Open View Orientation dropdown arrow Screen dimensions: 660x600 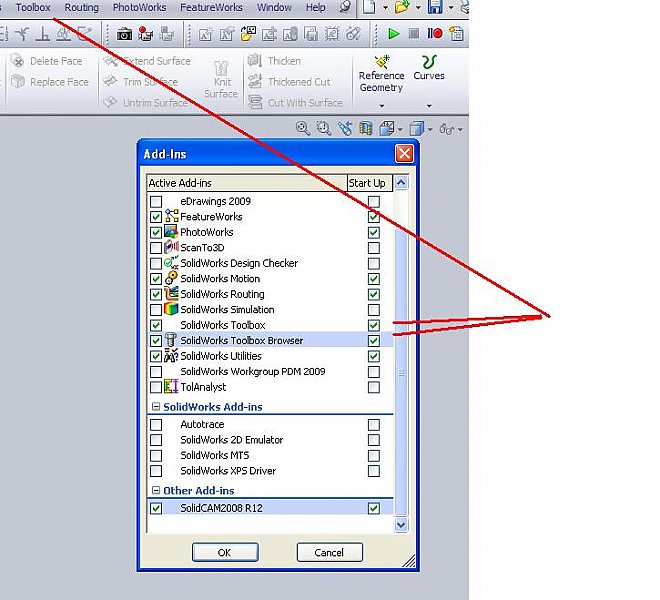point(400,129)
